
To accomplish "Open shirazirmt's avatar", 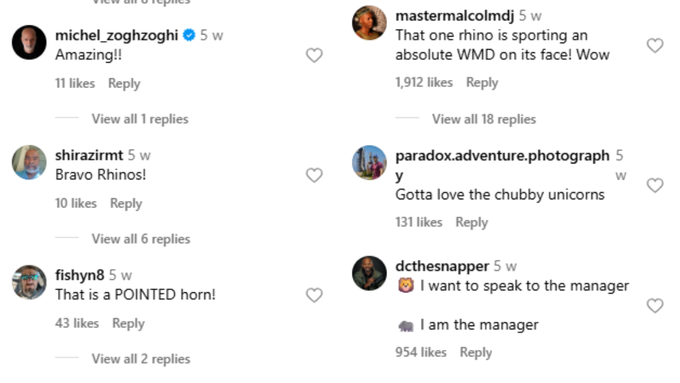I will (x=29, y=162).
